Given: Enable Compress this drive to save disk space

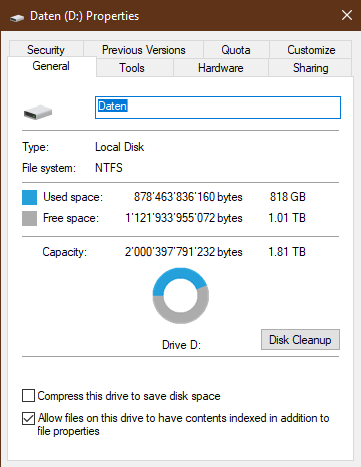Looking at the screenshot, I should pos(28,396).
